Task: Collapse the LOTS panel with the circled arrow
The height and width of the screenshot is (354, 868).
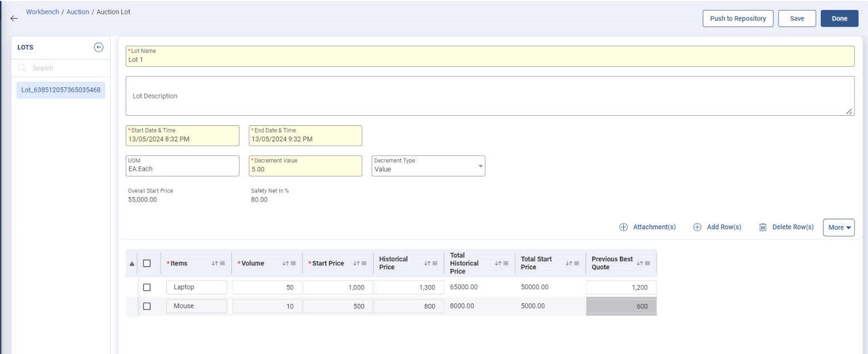Action: (x=98, y=47)
